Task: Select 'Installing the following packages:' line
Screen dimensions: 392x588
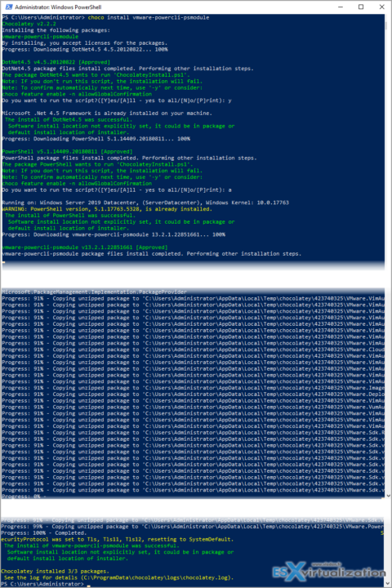Action: point(56,30)
